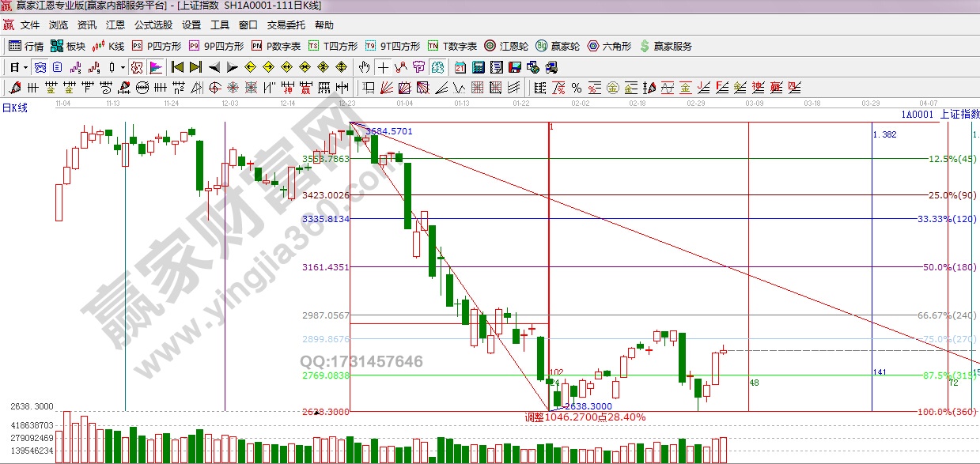The image size is (980, 464).
Task: Toggle the colored flag indicator button
Action: click(155, 67)
